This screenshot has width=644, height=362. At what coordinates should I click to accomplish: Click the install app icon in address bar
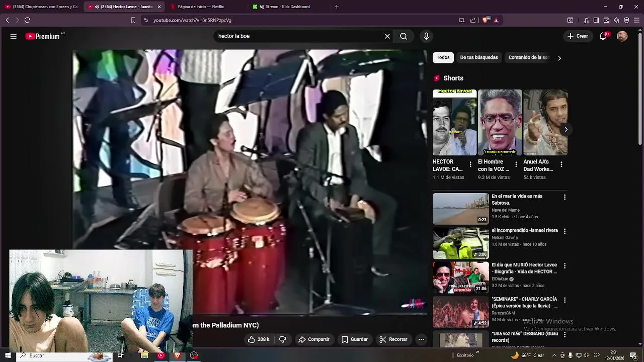[461, 20]
